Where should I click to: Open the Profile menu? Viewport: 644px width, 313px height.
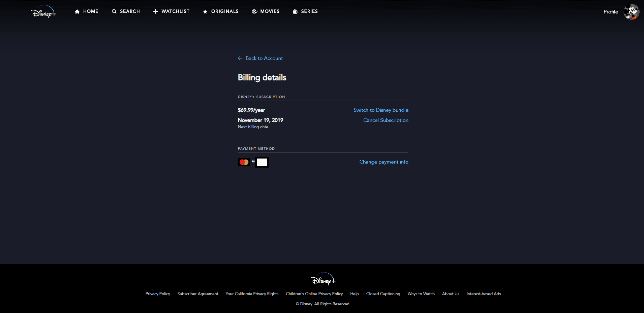tap(610, 11)
